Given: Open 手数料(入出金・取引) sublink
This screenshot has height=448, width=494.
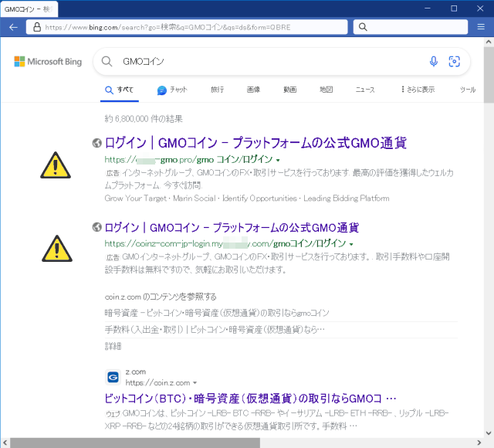Looking at the screenshot, I should pos(215,330).
